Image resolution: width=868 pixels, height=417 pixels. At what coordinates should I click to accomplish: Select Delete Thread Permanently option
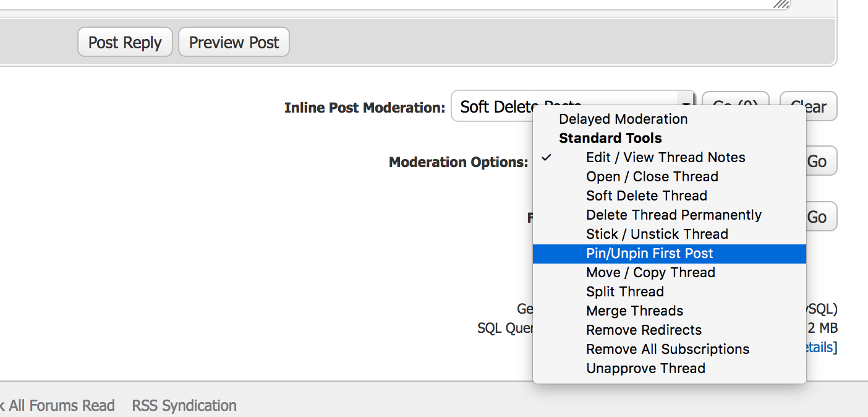click(x=673, y=215)
